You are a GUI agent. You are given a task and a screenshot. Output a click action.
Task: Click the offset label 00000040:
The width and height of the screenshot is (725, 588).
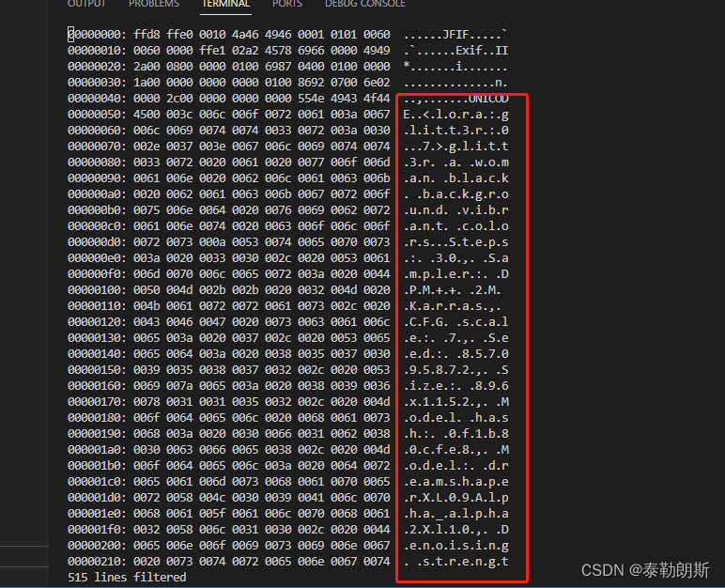pyautogui.click(x=97, y=98)
